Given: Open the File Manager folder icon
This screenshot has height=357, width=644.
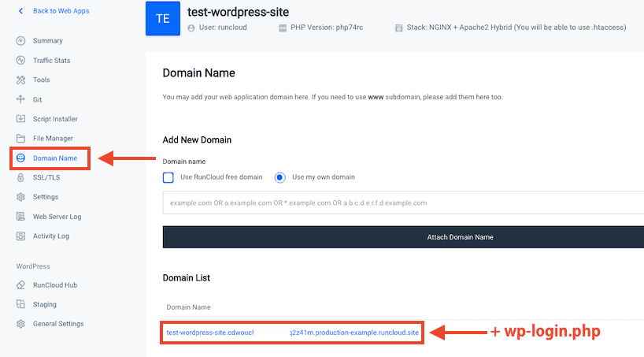Looking at the screenshot, I should click(x=21, y=139).
